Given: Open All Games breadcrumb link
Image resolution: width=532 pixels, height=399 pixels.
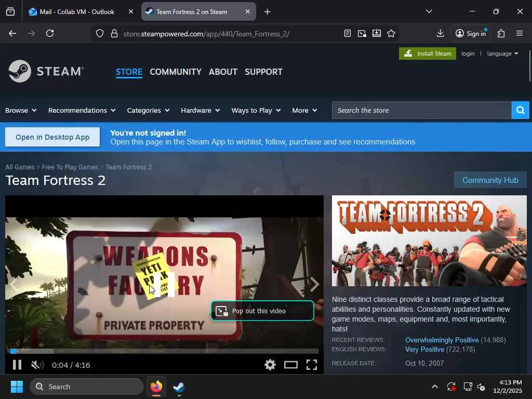Looking at the screenshot, I should (20, 167).
